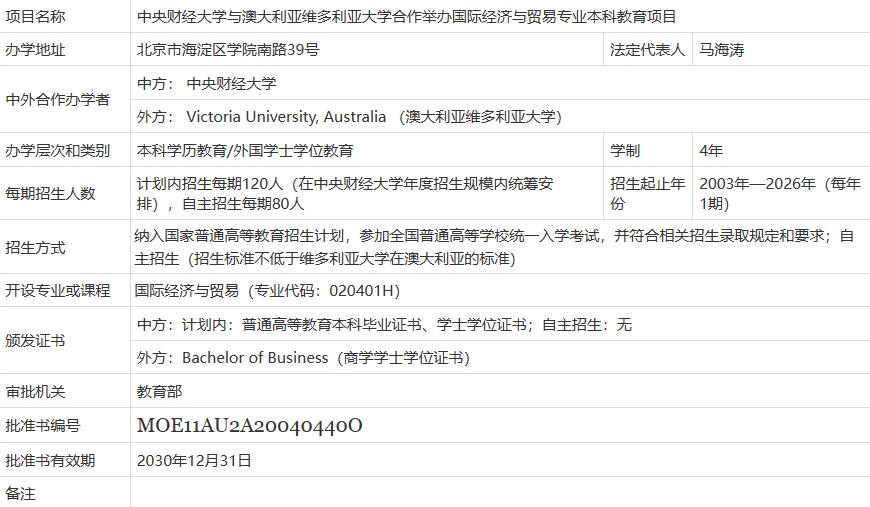Image resolution: width=870 pixels, height=507 pixels.
Task: Select the 项目名称 label cell
Action: [36, 17]
